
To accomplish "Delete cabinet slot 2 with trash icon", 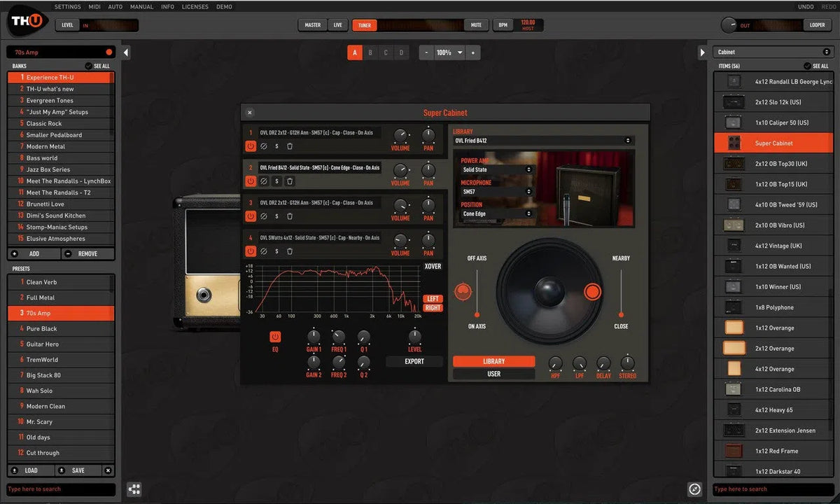I will coord(290,181).
